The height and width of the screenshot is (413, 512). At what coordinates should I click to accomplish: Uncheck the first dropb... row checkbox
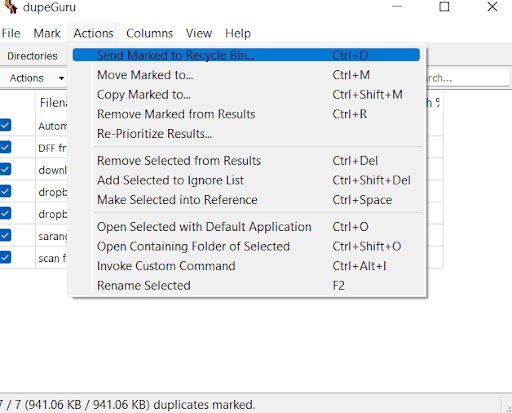click(5, 191)
